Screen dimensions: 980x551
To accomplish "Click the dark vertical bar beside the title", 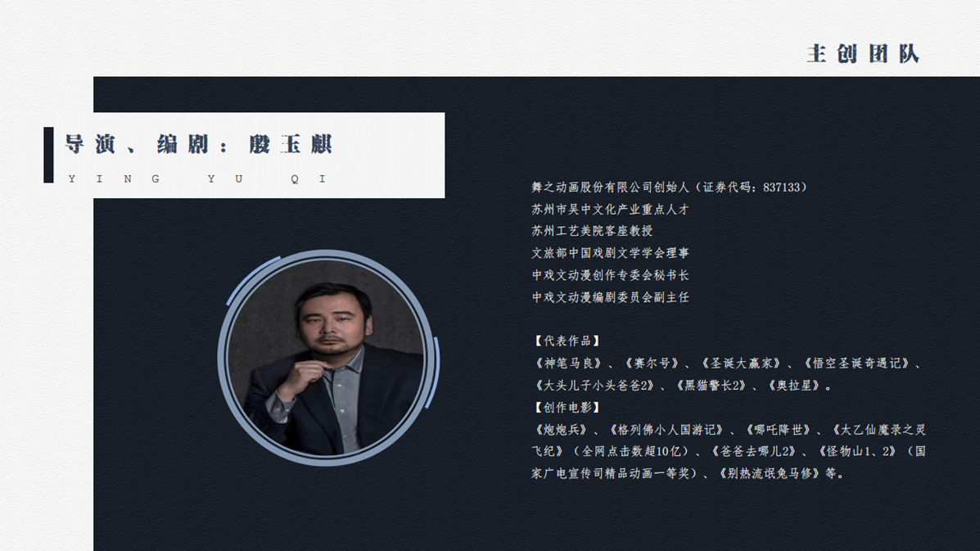I will click(49, 155).
